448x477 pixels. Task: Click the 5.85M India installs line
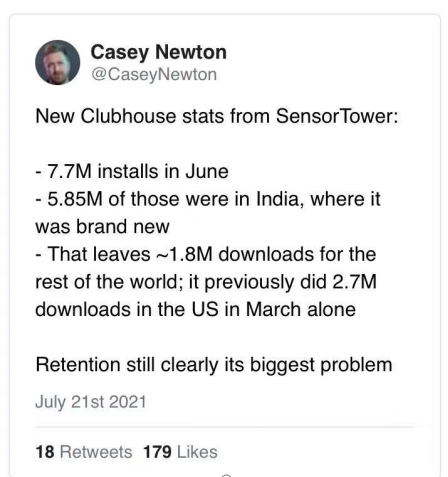coord(208,199)
